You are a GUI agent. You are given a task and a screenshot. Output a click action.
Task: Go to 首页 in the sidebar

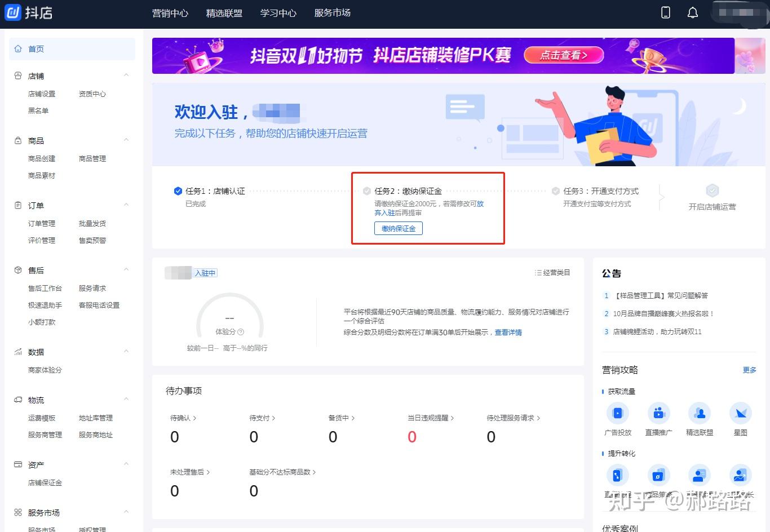click(72, 49)
